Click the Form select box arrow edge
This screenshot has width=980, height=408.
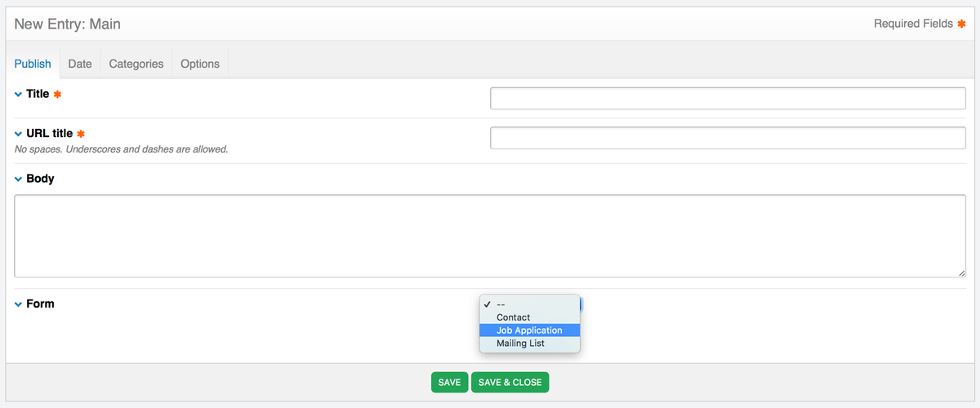tap(581, 304)
